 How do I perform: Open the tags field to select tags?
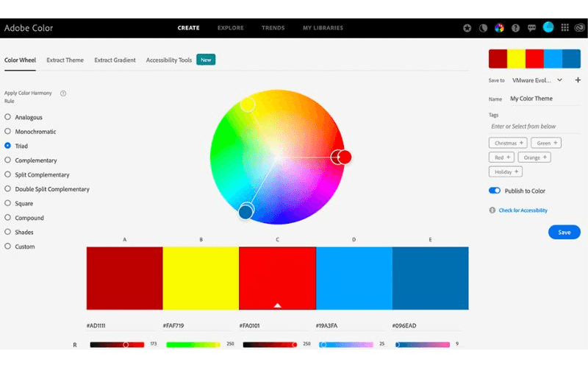point(534,127)
